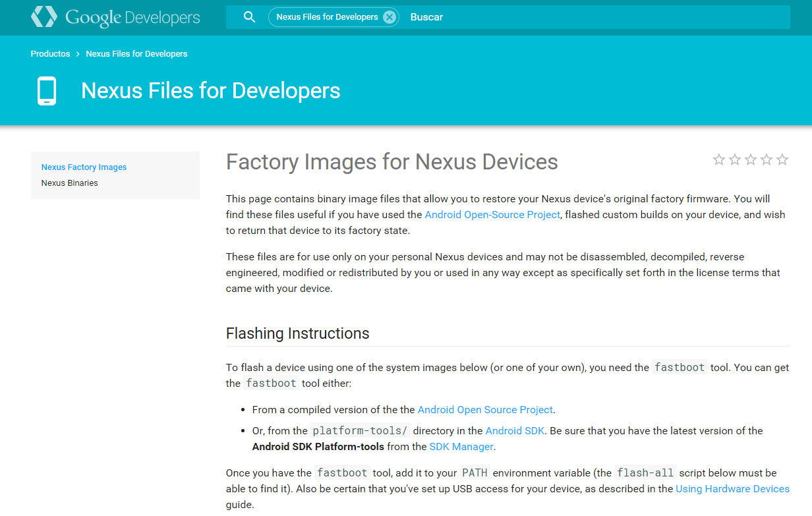Viewport: 812px width, 516px height.
Task: Click the Nexus Files for Developers filter chip
Action: coord(327,17)
